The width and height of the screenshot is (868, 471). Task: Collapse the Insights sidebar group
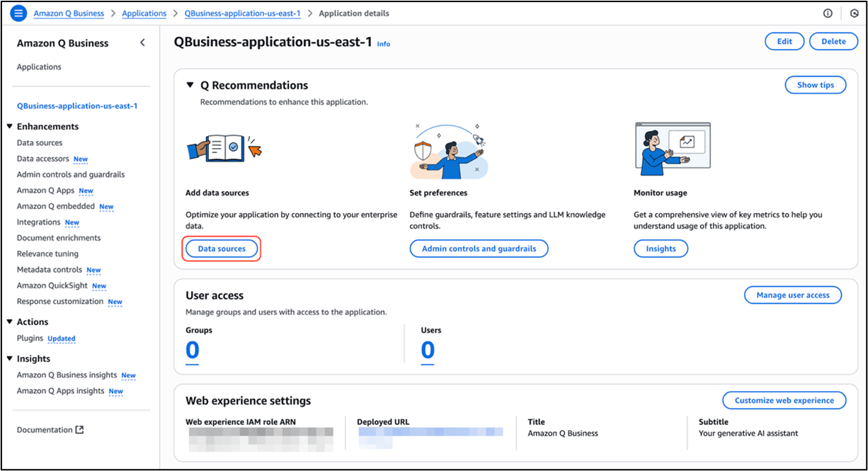[x=10, y=359]
